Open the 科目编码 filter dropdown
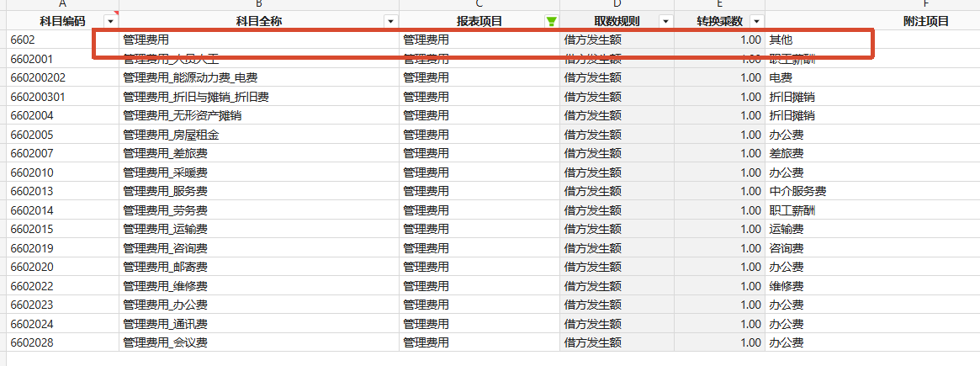 click(111, 21)
